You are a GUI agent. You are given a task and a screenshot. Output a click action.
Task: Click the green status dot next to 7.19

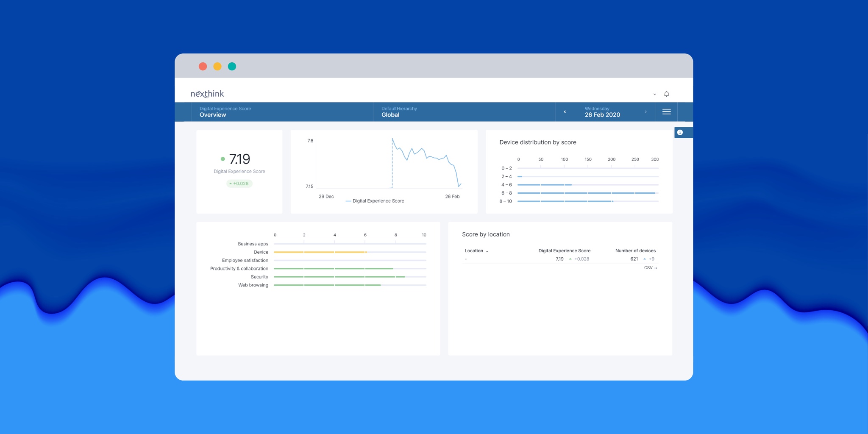pyautogui.click(x=222, y=159)
